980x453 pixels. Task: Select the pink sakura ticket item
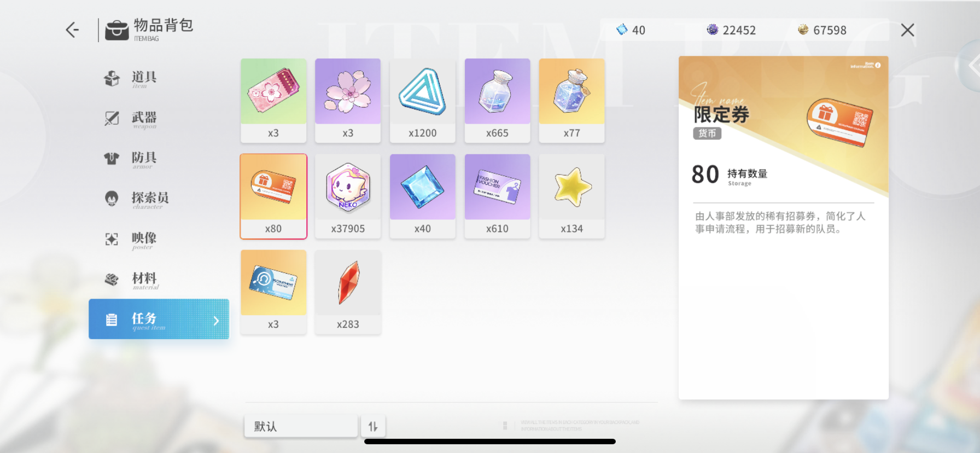[x=273, y=101]
